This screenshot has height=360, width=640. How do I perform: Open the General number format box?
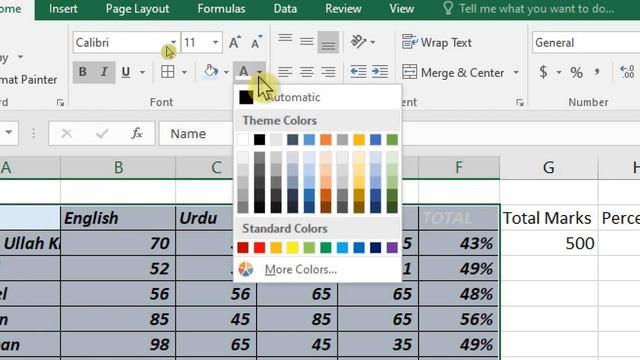[x=586, y=42]
